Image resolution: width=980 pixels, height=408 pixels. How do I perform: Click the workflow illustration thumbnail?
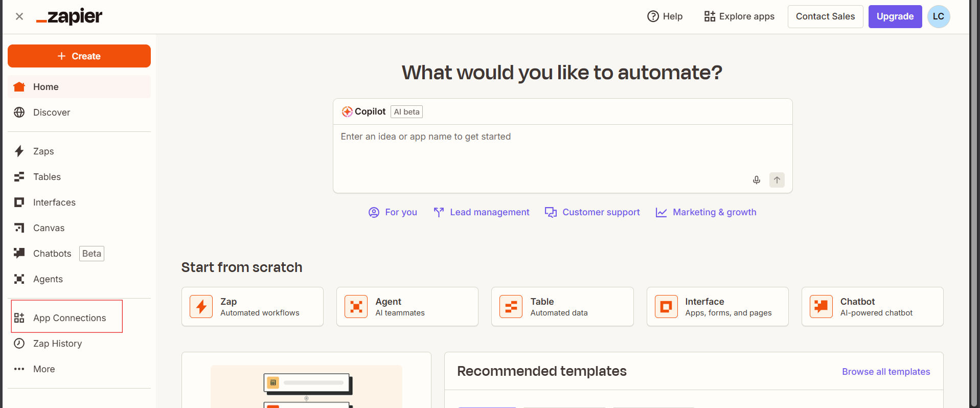click(306, 387)
